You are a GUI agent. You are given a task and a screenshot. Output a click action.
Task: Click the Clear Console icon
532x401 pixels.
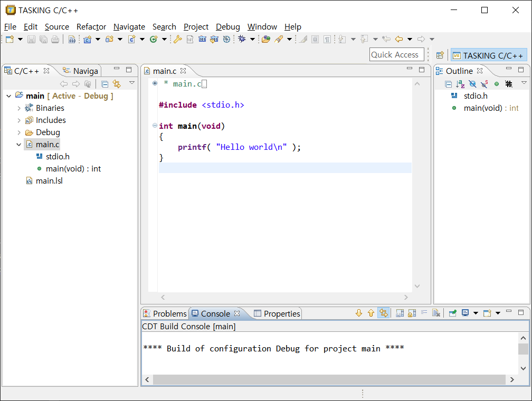coord(436,313)
